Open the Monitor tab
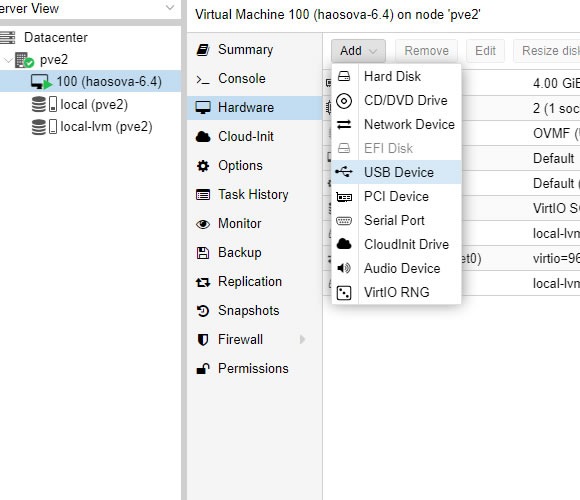The height and width of the screenshot is (500, 580). pos(254,223)
